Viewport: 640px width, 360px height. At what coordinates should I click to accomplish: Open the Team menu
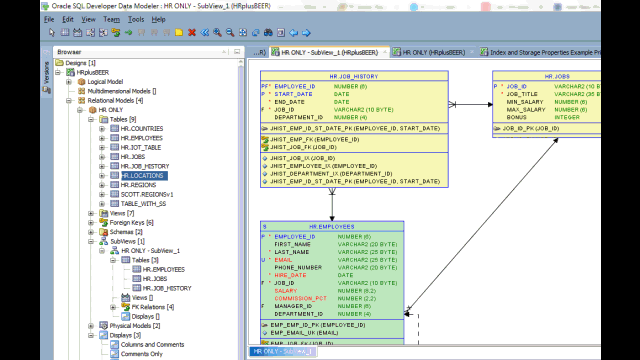coord(111,19)
